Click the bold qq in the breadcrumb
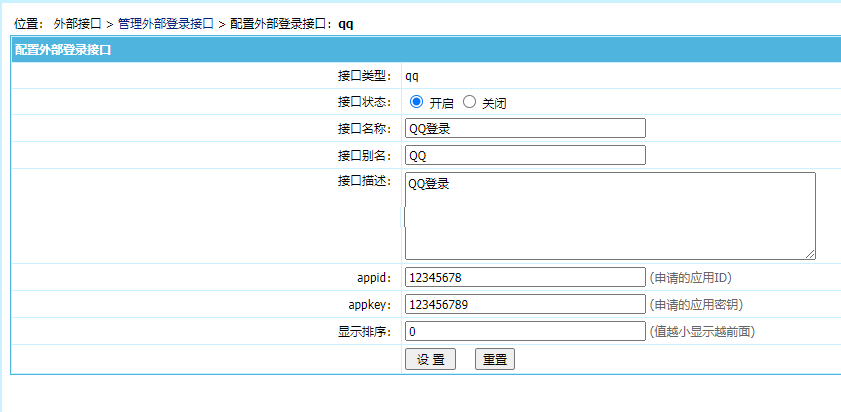This screenshot has width=841, height=412. pyautogui.click(x=346, y=25)
